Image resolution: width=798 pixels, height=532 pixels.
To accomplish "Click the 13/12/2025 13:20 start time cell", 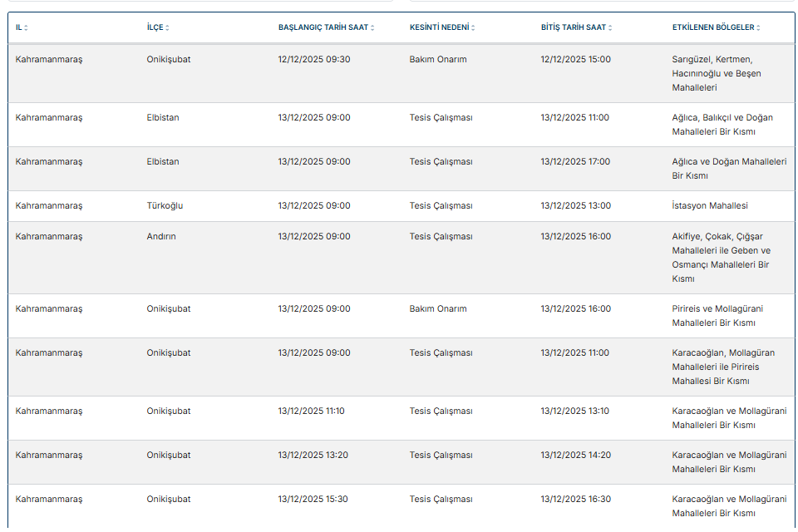I will [313, 456].
